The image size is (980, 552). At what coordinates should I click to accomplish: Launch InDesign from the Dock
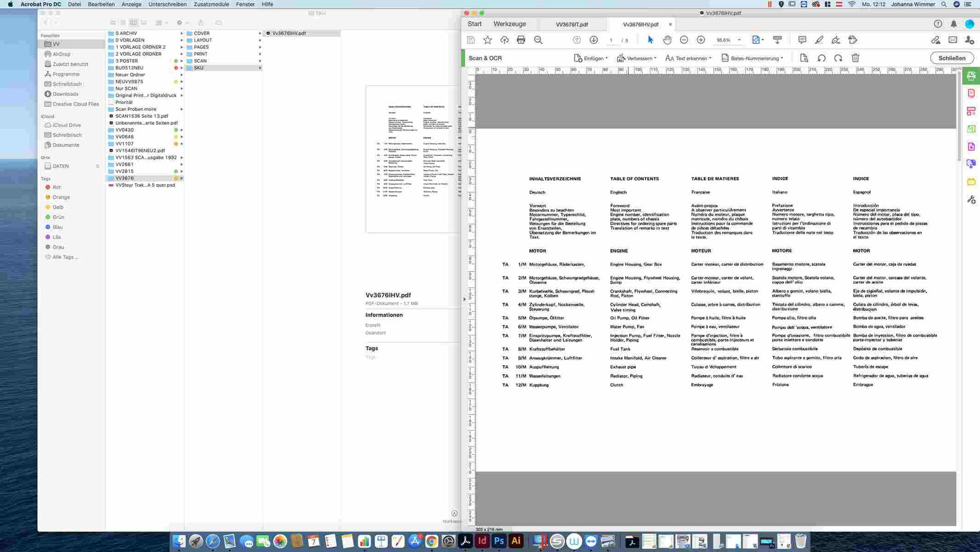(482, 541)
